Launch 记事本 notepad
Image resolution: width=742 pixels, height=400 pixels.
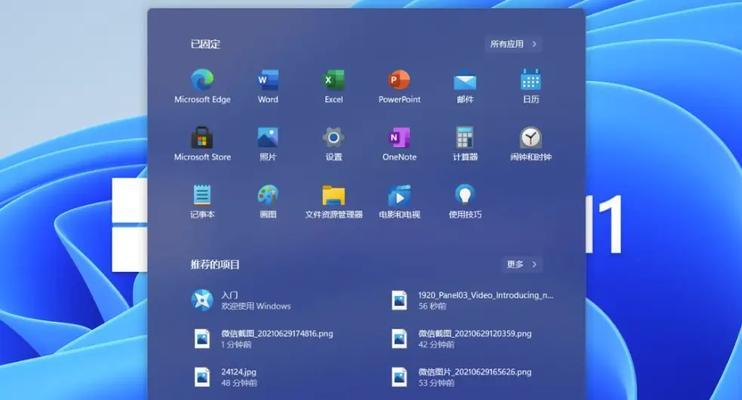(x=202, y=201)
